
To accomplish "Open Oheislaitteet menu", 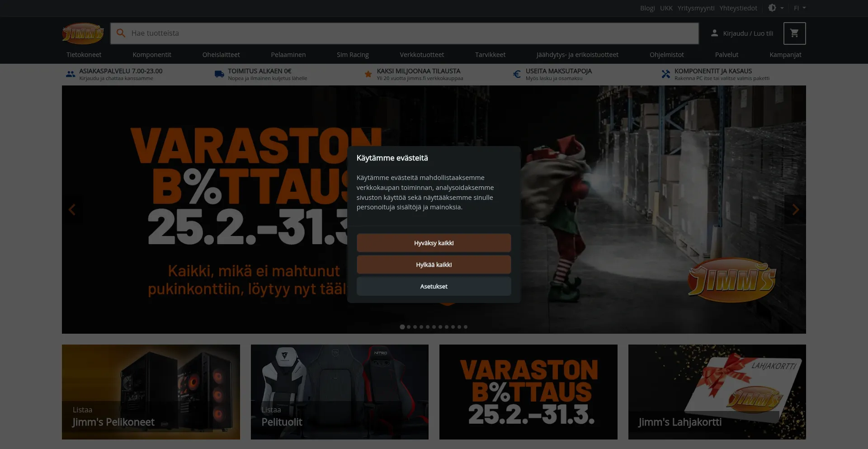I will (x=221, y=55).
